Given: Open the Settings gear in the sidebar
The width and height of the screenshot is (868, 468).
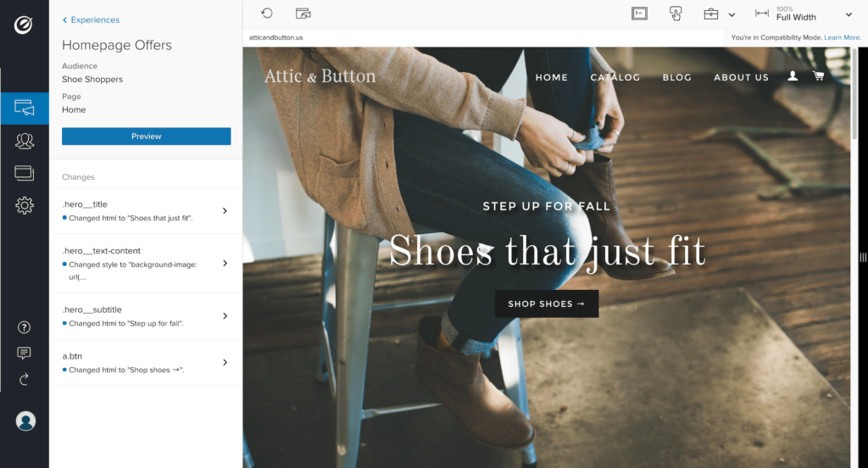Looking at the screenshot, I should (25, 205).
